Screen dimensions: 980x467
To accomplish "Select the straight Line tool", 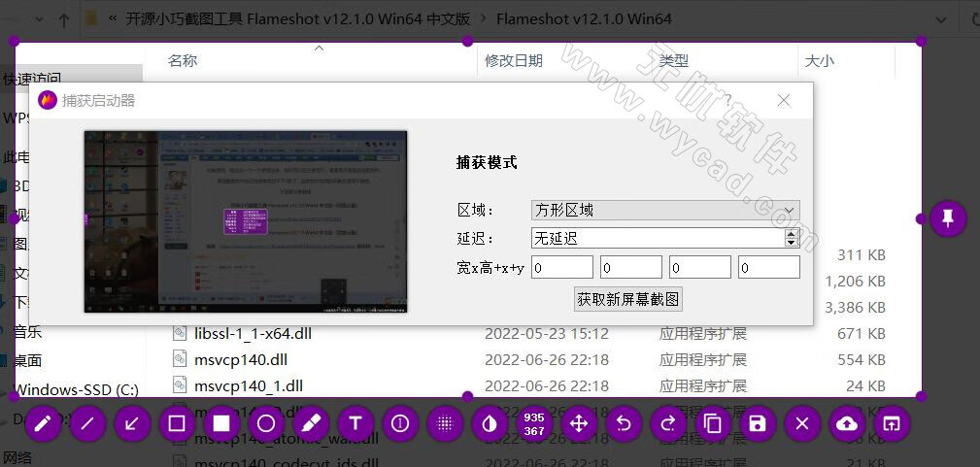I will coord(87,423).
